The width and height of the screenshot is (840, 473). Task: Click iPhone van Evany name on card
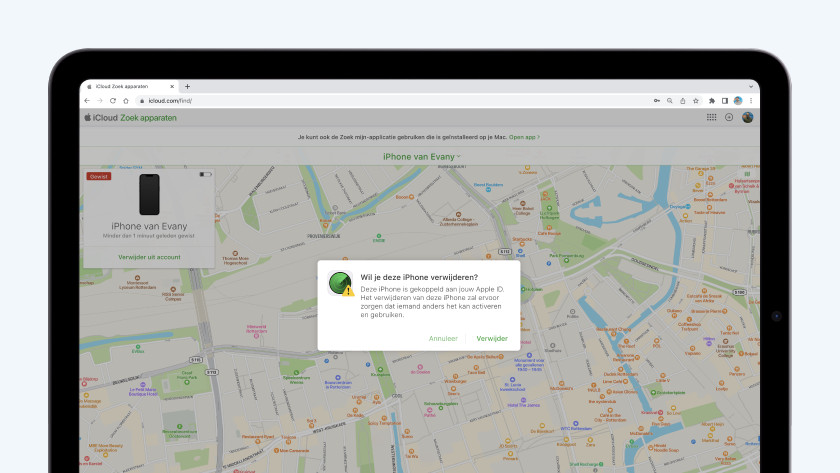point(149,226)
